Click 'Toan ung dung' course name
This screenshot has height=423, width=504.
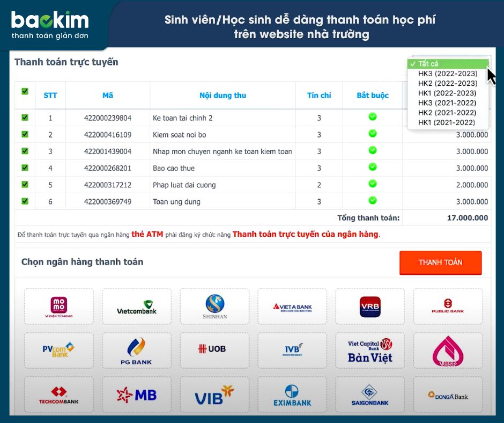point(176,202)
